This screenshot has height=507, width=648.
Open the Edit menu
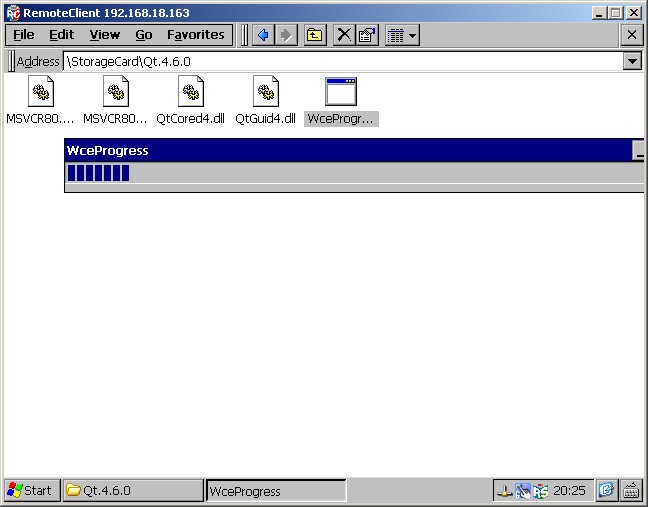pos(61,35)
